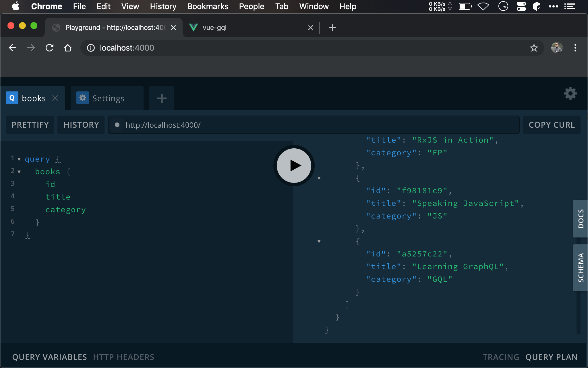The image size is (588, 368).
Task: Open the Wi-Fi status menu
Action: pyautogui.click(x=483, y=6)
